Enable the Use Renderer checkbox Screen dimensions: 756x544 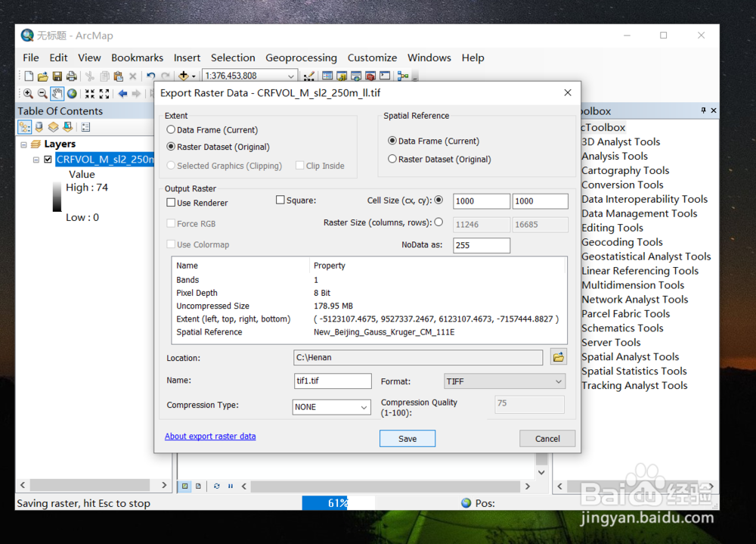(x=171, y=202)
